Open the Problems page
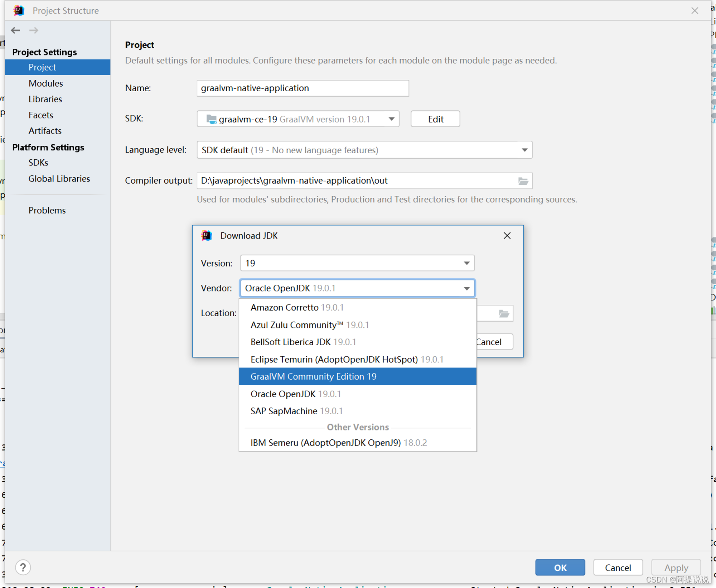 click(58, 211)
